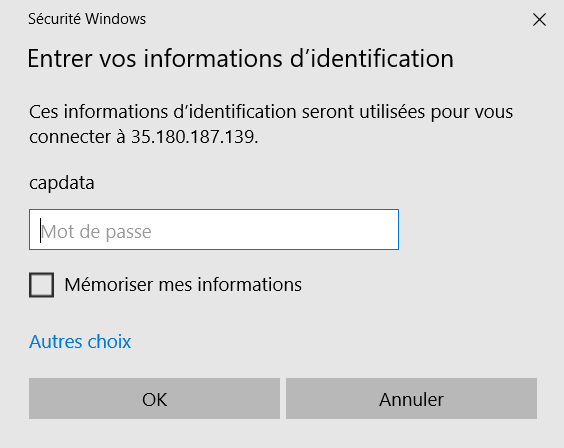Click the heading Entrer vos informations d'identification
This screenshot has height=448, width=564.
coord(240,59)
